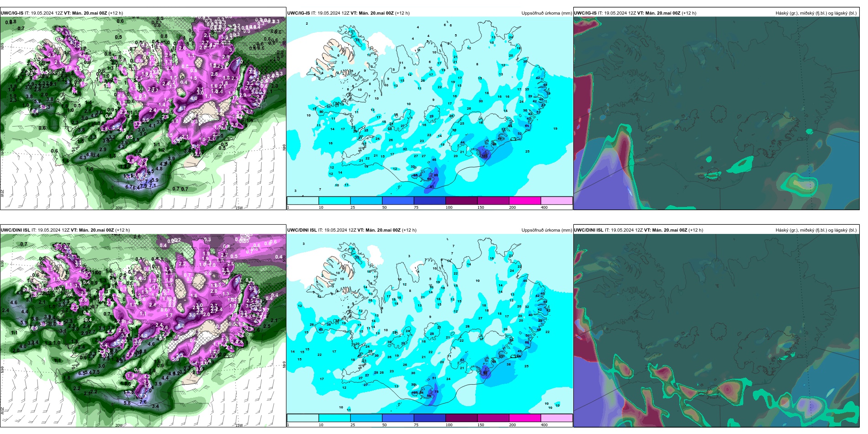The height and width of the screenshot is (434, 868).
Task: Pick the 400+ mm light pink swatch in DINI ISL legend
Action: point(557,418)
